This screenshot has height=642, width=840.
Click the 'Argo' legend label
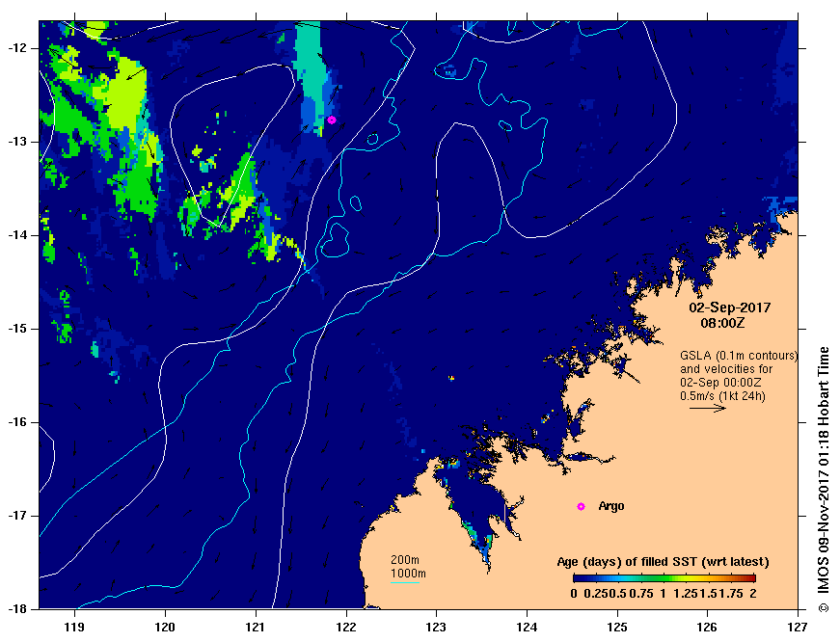(611, 506)
